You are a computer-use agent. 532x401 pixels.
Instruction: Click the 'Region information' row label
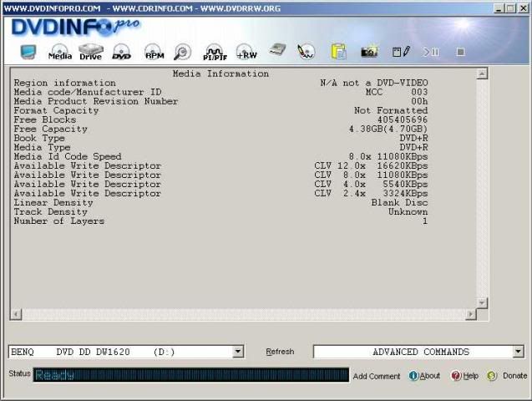[64, 83]
